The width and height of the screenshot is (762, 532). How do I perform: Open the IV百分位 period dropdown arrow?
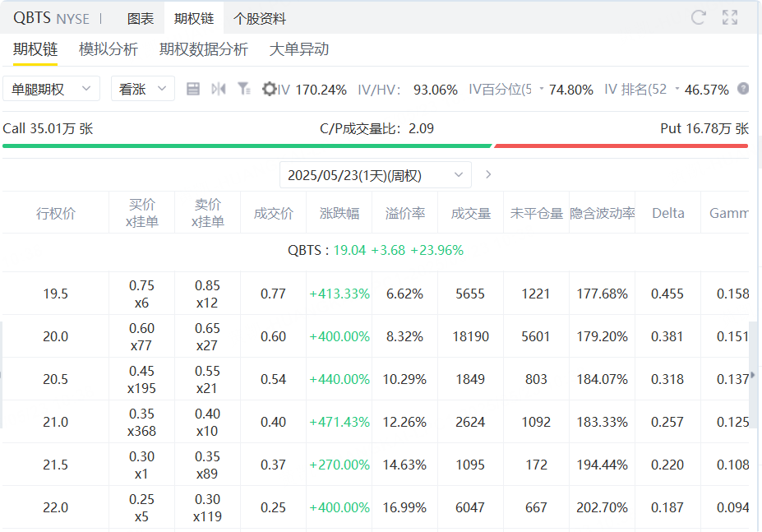pyautogui.click(x=542, y=89)
